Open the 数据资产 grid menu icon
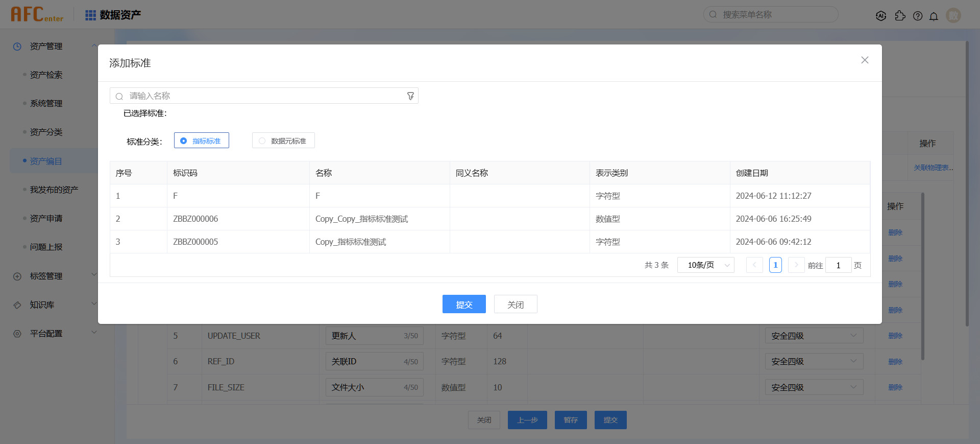 tap(90, 15)
